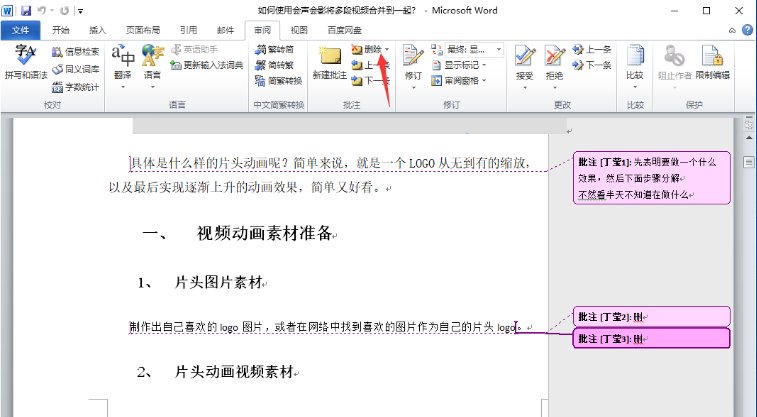Open Word Help question mark icon
The image size is (757, 417).
coord(747,30)
